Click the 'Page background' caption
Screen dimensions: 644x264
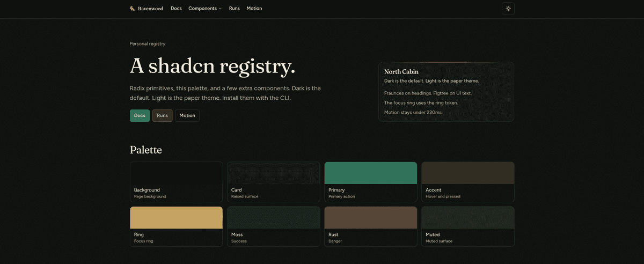coord(150,196)
